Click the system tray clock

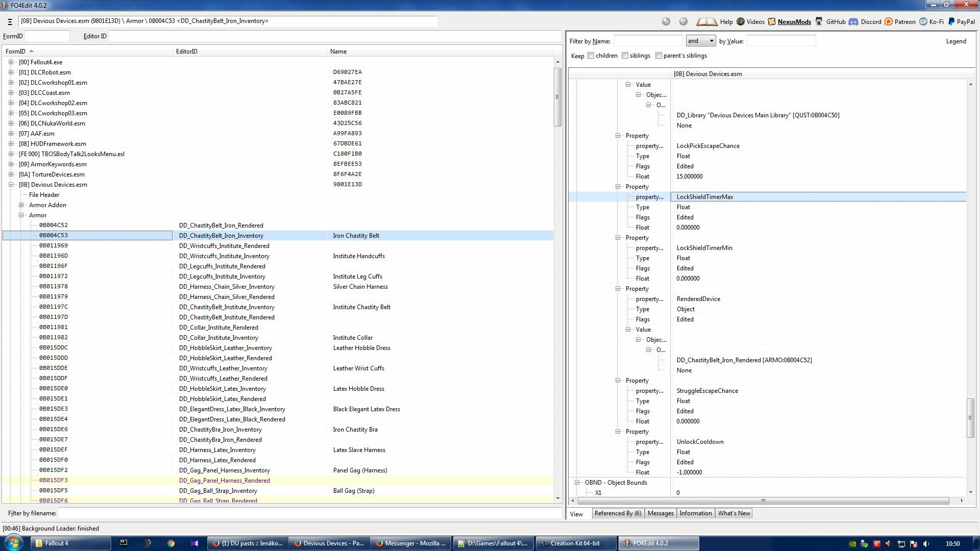952,544
